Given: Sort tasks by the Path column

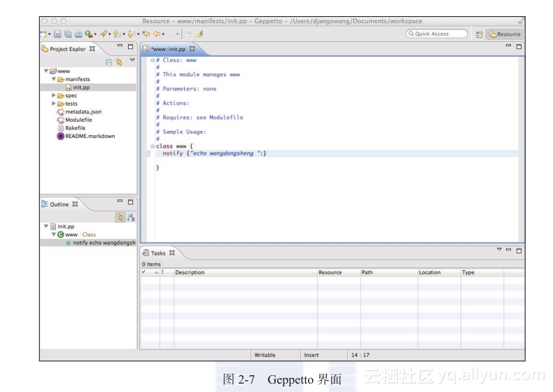Looking at the screenshot, I should 389,272.
